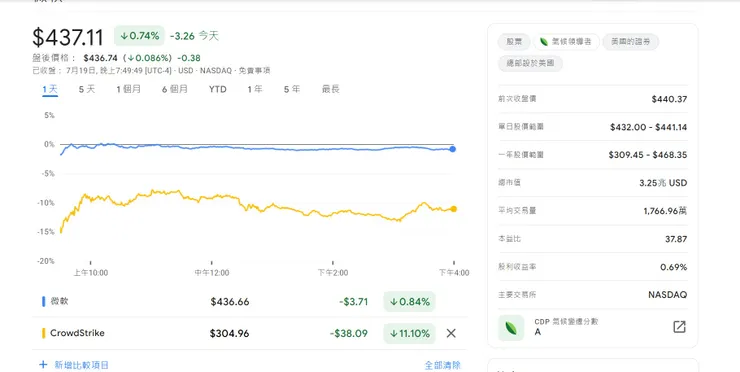Click blue end-of-line dot on chart
740x372 pixels.
(452, 149)
